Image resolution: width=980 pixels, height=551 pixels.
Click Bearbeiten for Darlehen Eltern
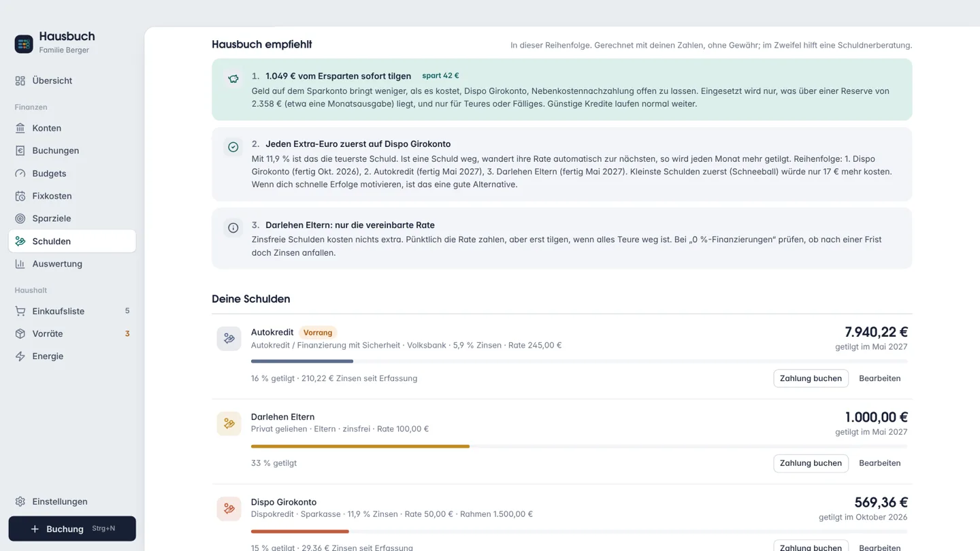pos(880,463)
